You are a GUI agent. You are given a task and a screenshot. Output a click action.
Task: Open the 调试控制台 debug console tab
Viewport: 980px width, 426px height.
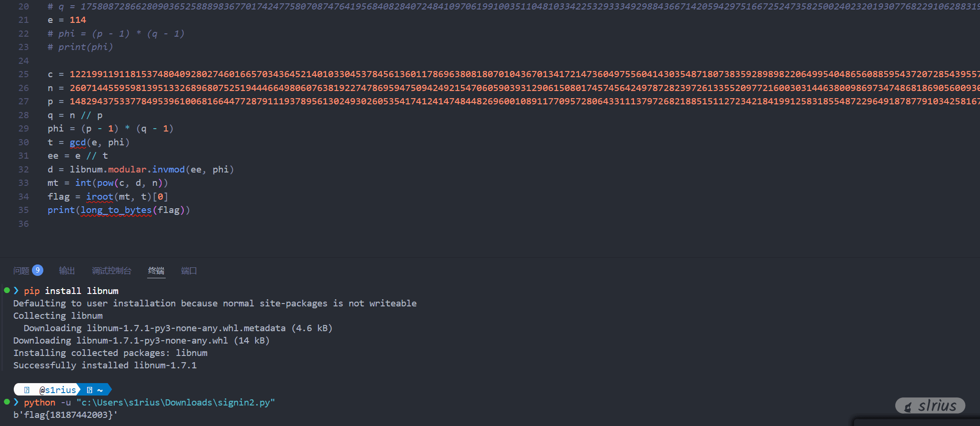[x=111, y=271]
